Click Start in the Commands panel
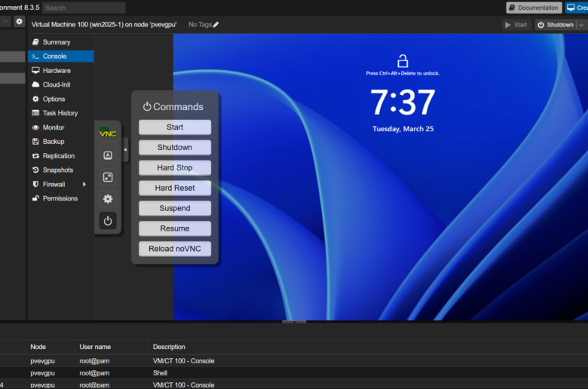The width and height of the screenshot is (588, 389). [x=175, y=127]
